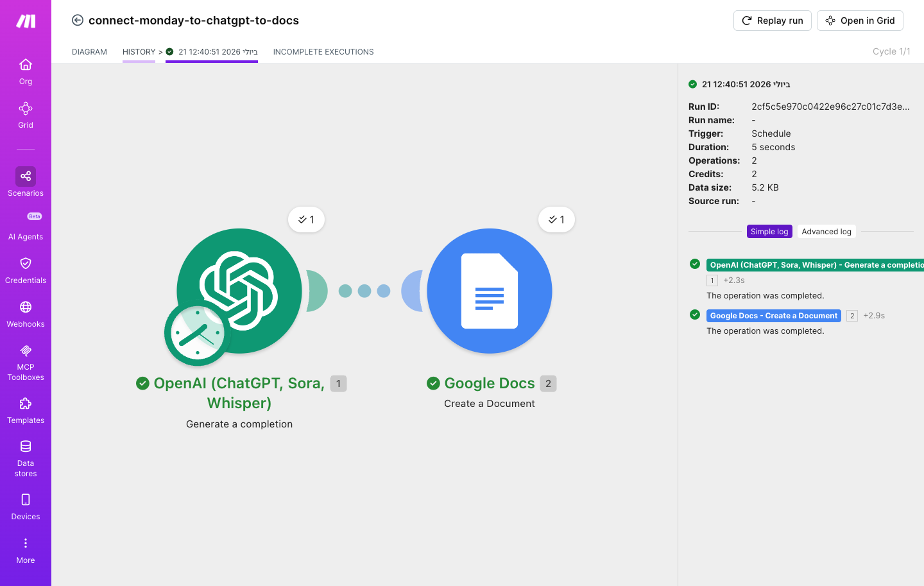Click the module number 2 badge beside Google Docs title
This screenshot has height=586, width=924.
click(x=548, y=384)
